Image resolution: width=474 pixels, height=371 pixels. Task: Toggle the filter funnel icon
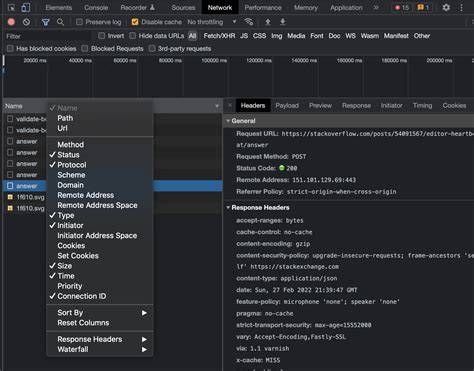[46, 22]
